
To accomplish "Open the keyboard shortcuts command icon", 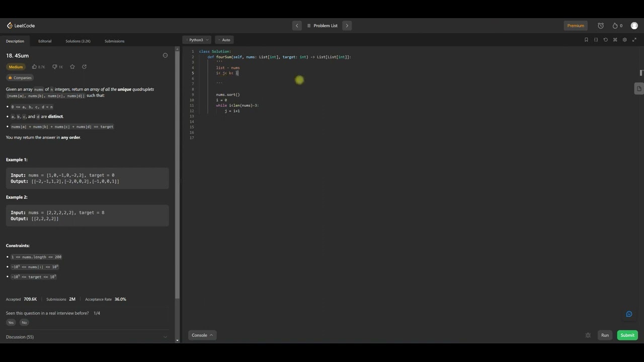I will 615,40.
